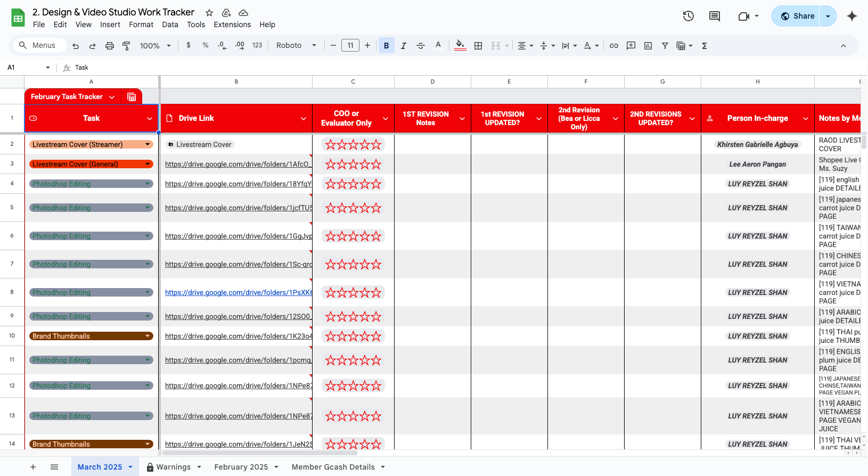Image resolution: width=868 pixels, height=476 pixels.
Task: Click the Create a filter icon
Action: (665, 46)
